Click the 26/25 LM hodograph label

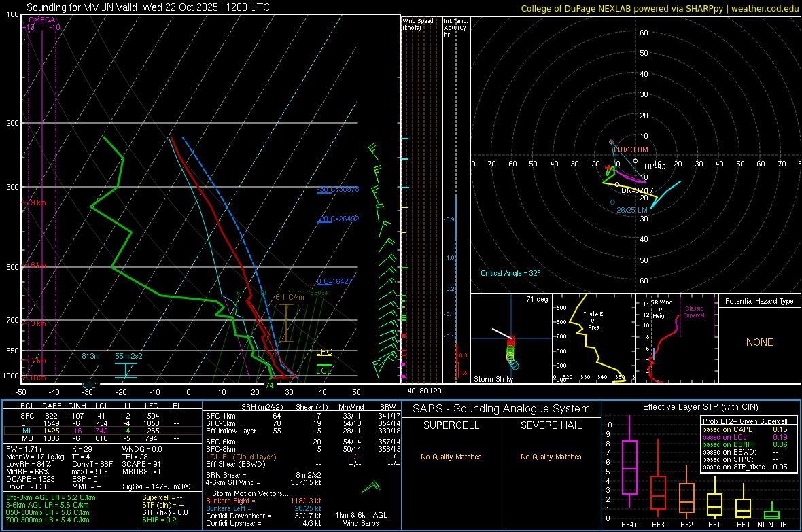631,210
